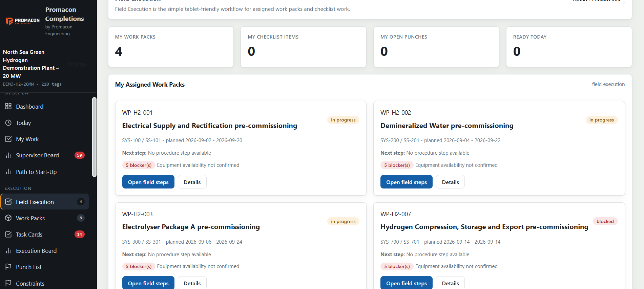This screenshot has height=289, width=644.
Task: View Details of WP-H2-001 work pack
Action: [x=192, y=182]
